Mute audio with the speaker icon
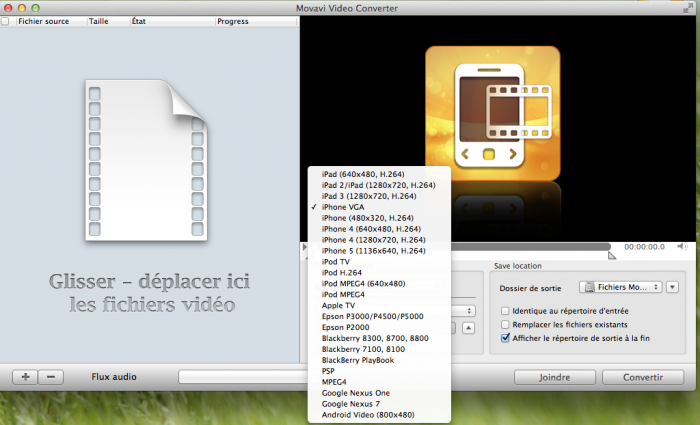 click(682, 246)
